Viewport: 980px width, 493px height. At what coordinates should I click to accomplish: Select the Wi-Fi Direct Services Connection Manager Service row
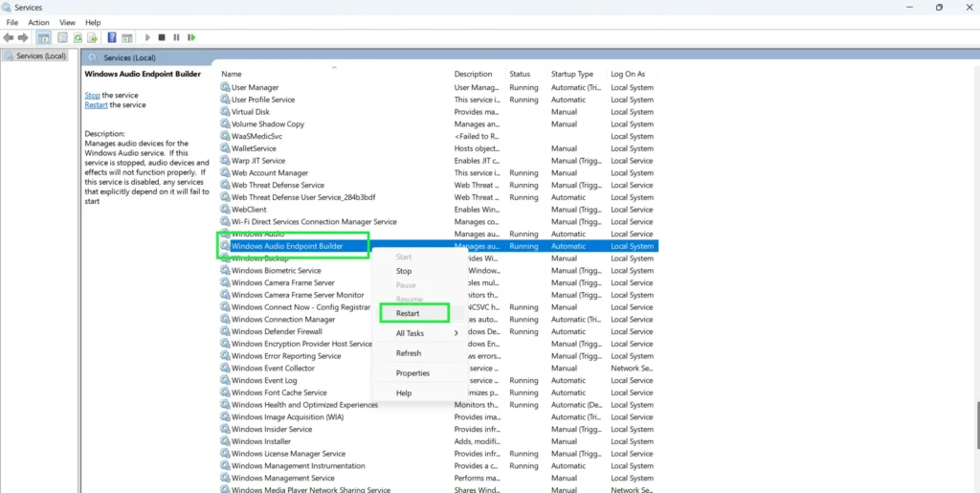(438, 222)
